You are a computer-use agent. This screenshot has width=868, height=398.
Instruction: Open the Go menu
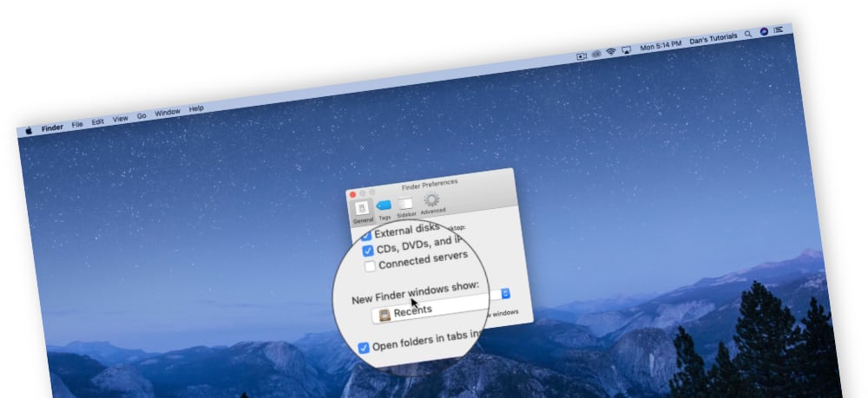pyautogui.click(x=141, y=116)
